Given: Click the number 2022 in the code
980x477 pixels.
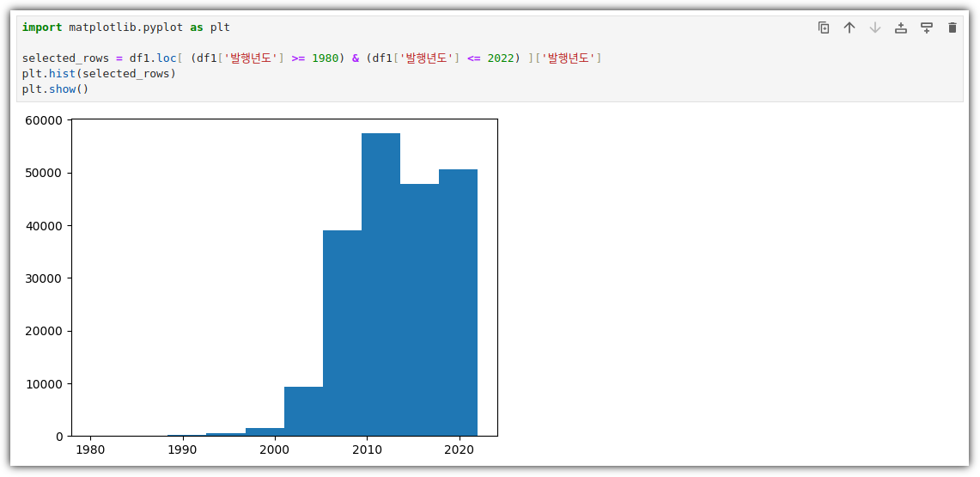Looking at the screenshot, I should 502,58.
